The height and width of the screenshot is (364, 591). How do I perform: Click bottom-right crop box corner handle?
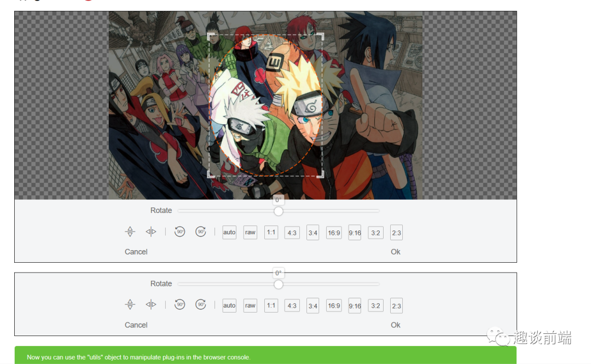(x=320, y=174)
